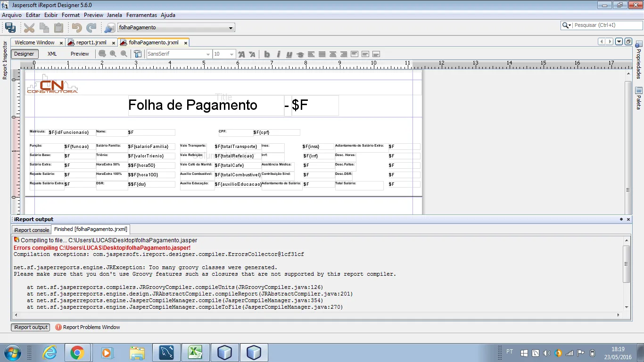Click the align text center icon
The height and width of the screenshot is (362, 644).
[x=333, y=54]
